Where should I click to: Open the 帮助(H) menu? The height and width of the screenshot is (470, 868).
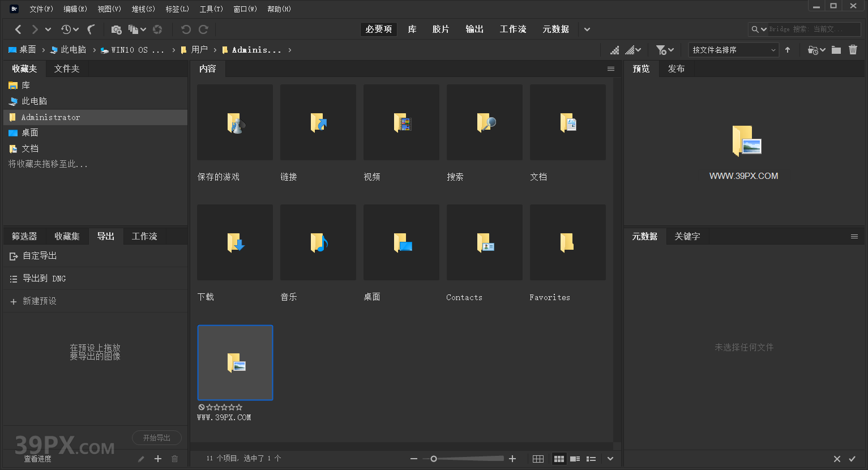(279, 9)
